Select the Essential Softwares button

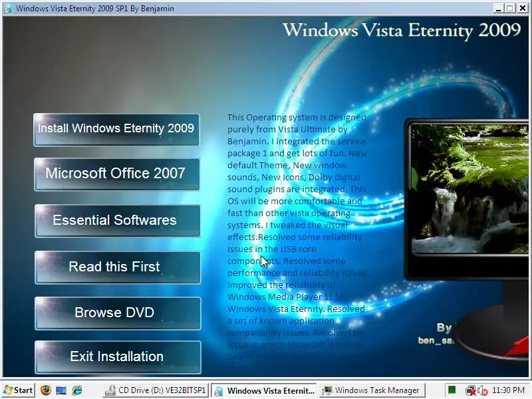point(117,221)
